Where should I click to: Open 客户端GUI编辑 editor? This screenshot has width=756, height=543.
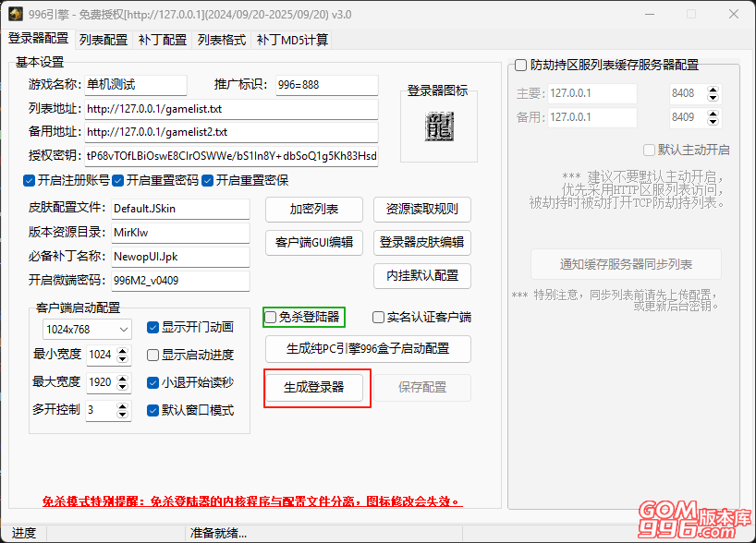pyautogui.click(x=314, y=243)
